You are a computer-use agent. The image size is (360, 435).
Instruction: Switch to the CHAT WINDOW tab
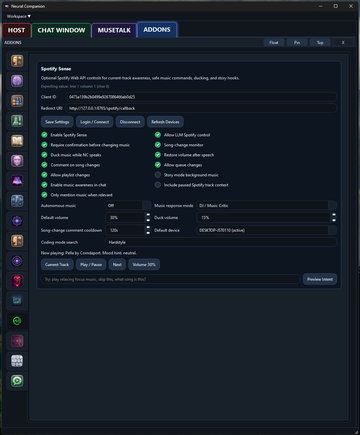coord(61,30)
